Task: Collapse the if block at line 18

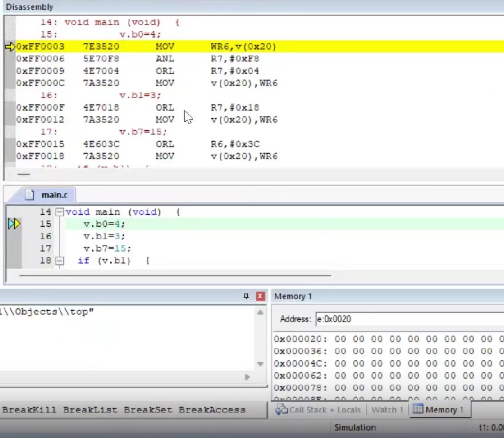Action: click(x=59, y=261)
